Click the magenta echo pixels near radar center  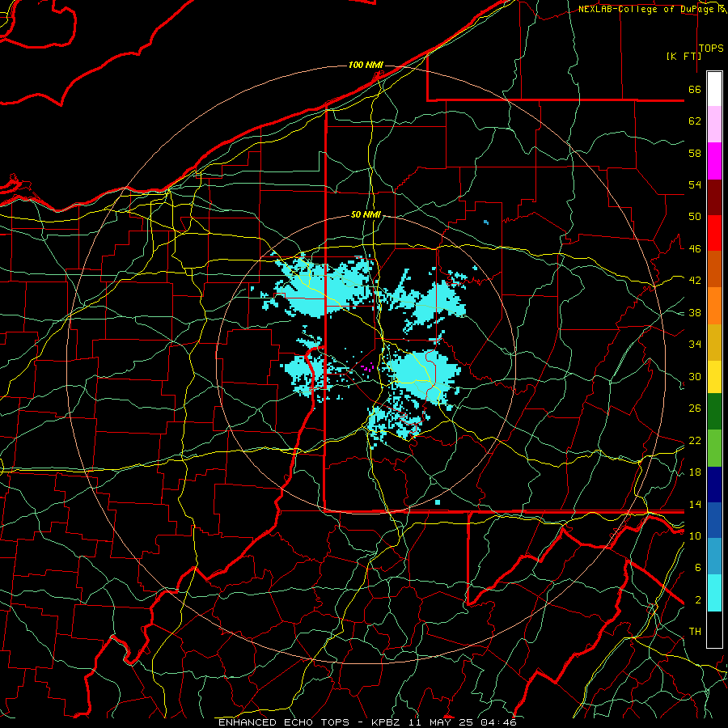pyautogui.click(x=367, y=368)
